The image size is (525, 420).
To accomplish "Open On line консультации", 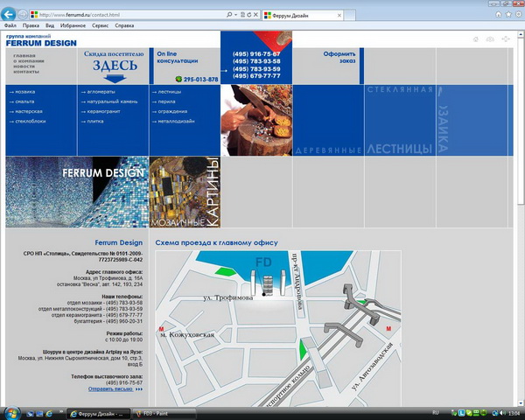I will [x=178, y=57].
